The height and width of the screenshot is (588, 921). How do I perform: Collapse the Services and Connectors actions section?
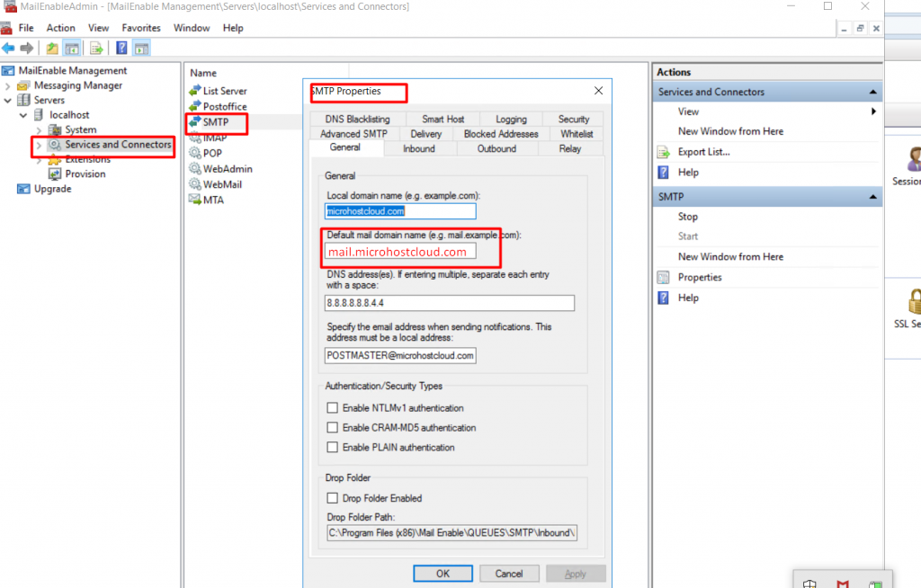[x=872, y=93]
